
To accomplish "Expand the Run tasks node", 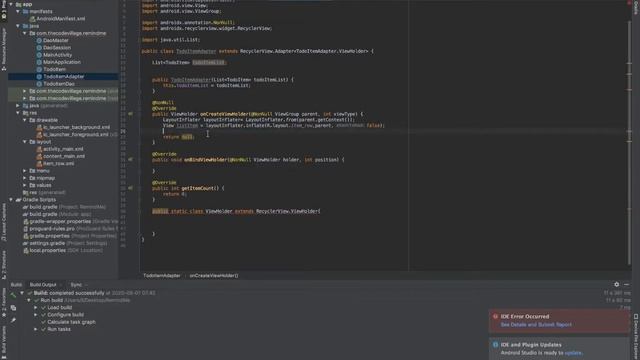I will [x=36, y=329].
